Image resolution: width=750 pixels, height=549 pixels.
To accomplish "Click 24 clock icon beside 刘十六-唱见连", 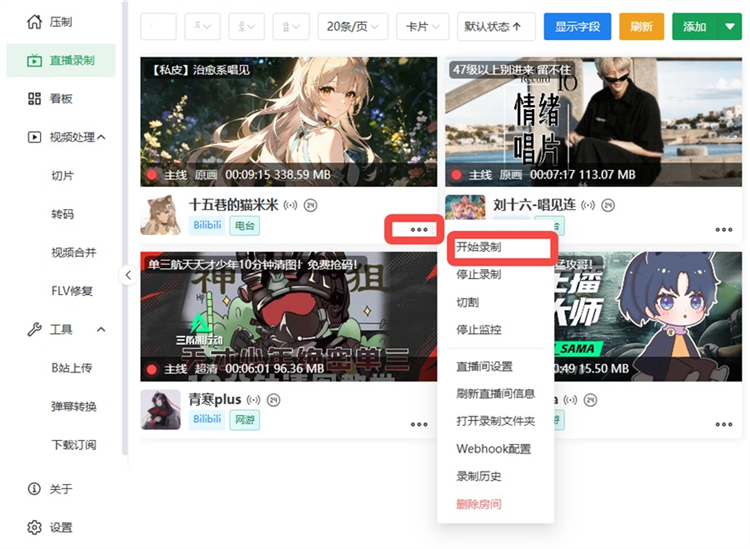I will (x=608, y=206).
